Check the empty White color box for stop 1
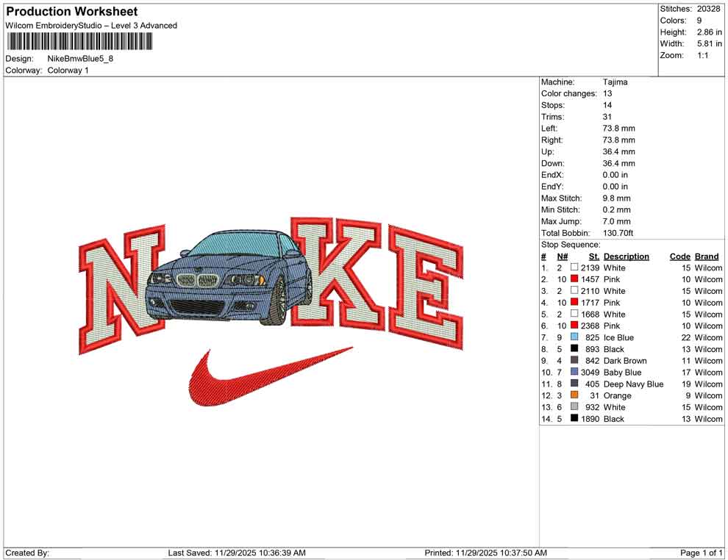The height and width of the screenshot is (560, 728). (574, 268)
